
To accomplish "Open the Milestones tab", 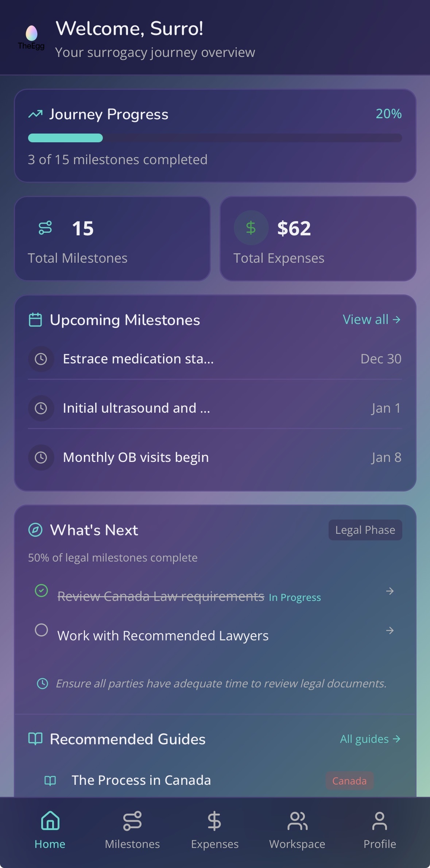I will pyautogui.click(x=132, y=828).
